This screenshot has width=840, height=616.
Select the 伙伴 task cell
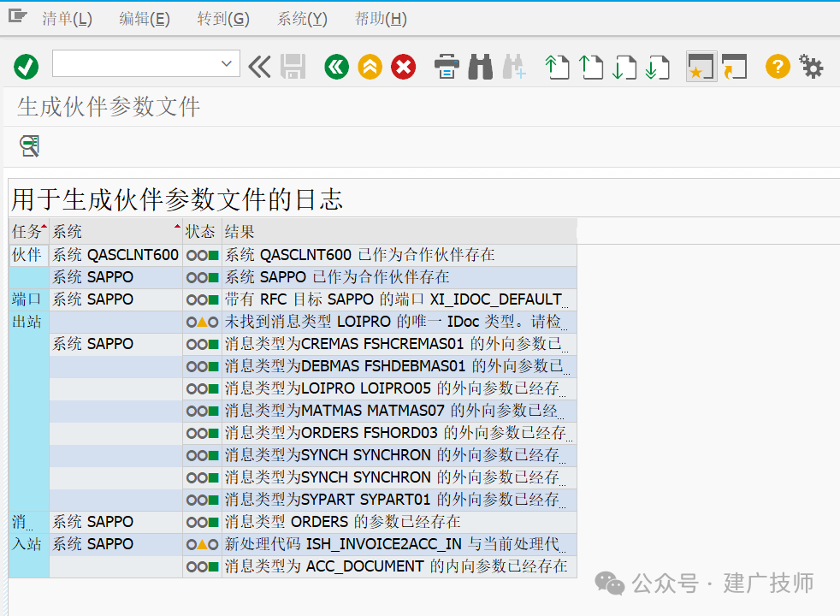click(x=29, y=255)
